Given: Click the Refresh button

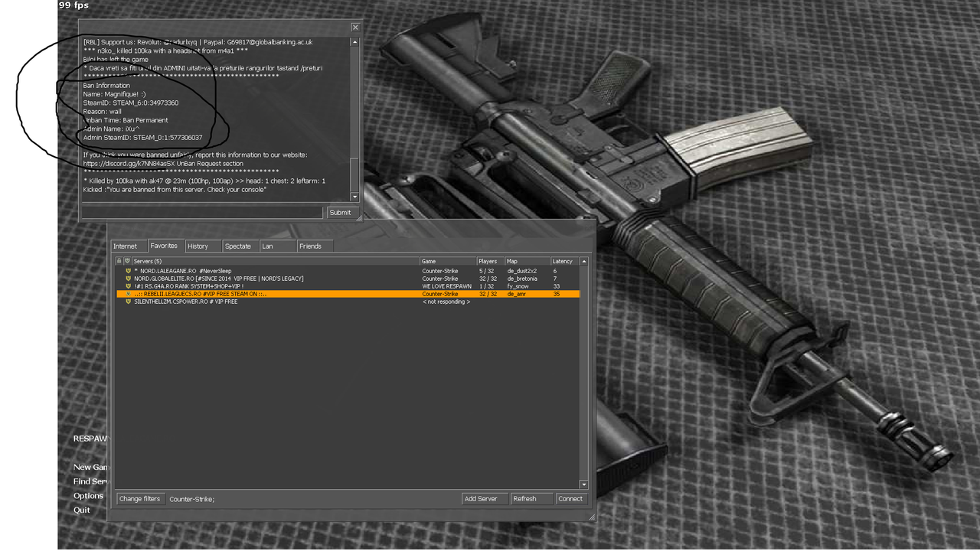Looking at the screenshot, I should point(532,498).
